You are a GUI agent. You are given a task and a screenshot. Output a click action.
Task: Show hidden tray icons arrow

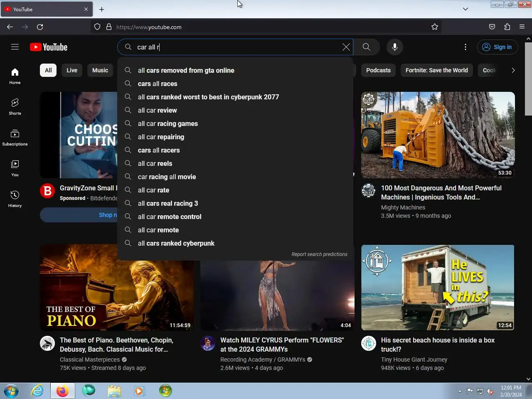click(x=460, y=391)
